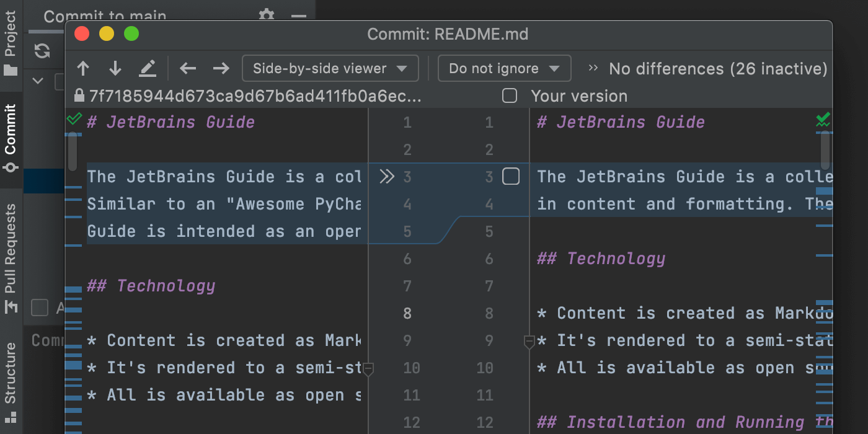Toggle the Amend checkbox in Commit panel
This screenshot has width=868, height=434.
40,308
